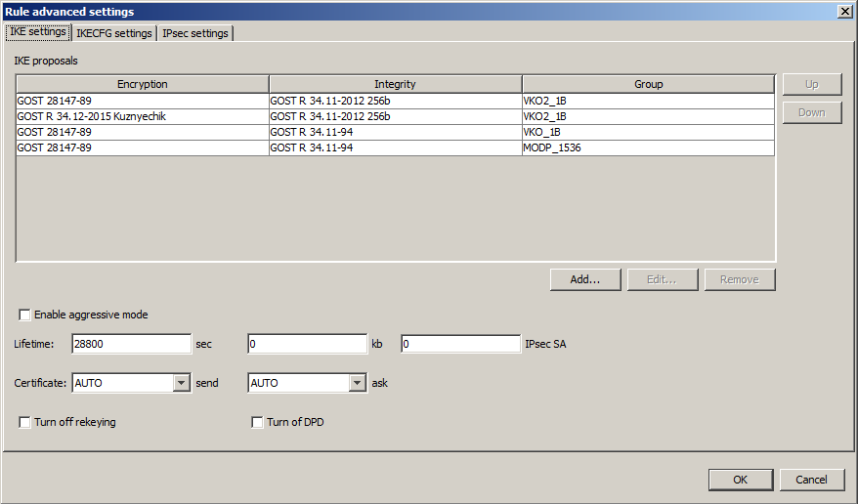Confirm with the OK button
Viewport: 858px width, 504px height.
click(741, 480)
